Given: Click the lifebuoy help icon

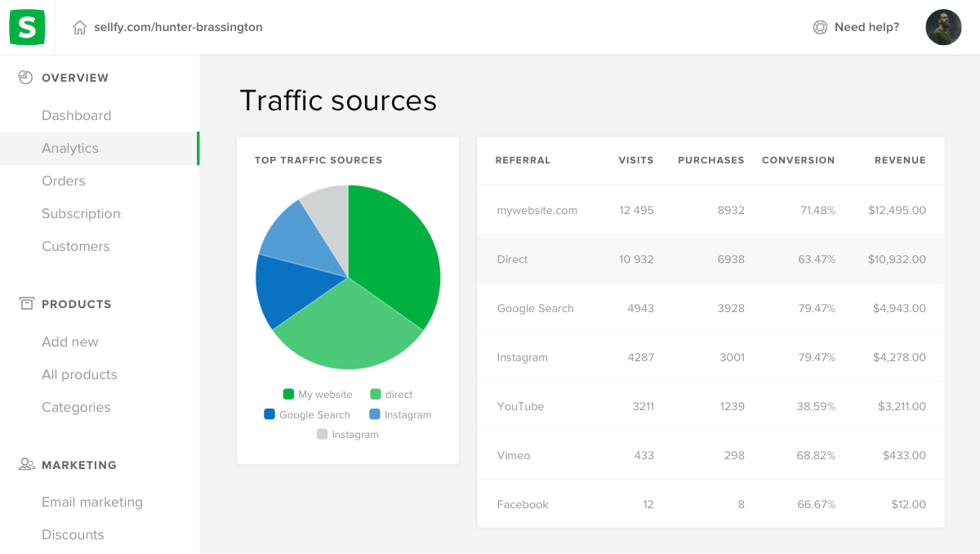Looking at the screenshot, I should (820, 27).
